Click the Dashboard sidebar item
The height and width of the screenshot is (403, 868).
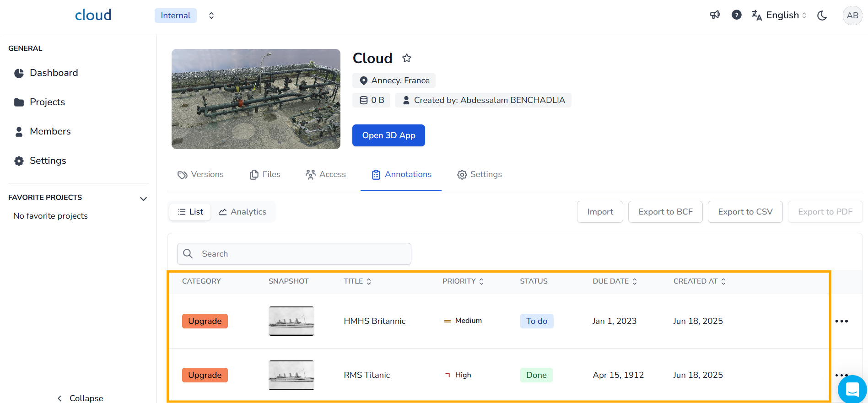(x=54, y=73)
